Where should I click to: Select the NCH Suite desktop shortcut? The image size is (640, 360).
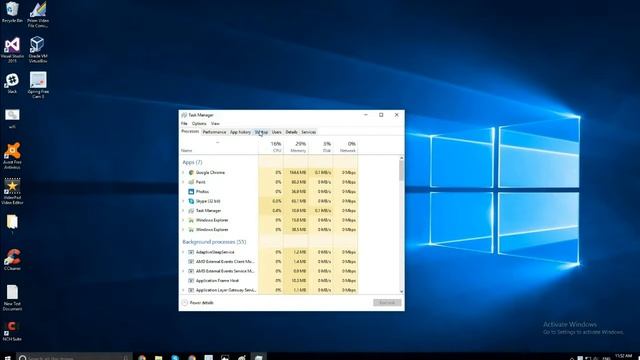coord(12,331)
